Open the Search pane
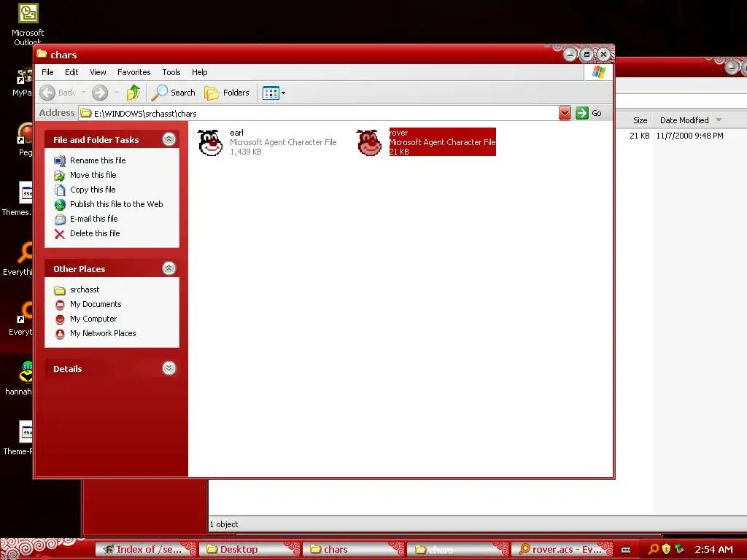This screenshot has width=747, height=560. click(174, 93)
